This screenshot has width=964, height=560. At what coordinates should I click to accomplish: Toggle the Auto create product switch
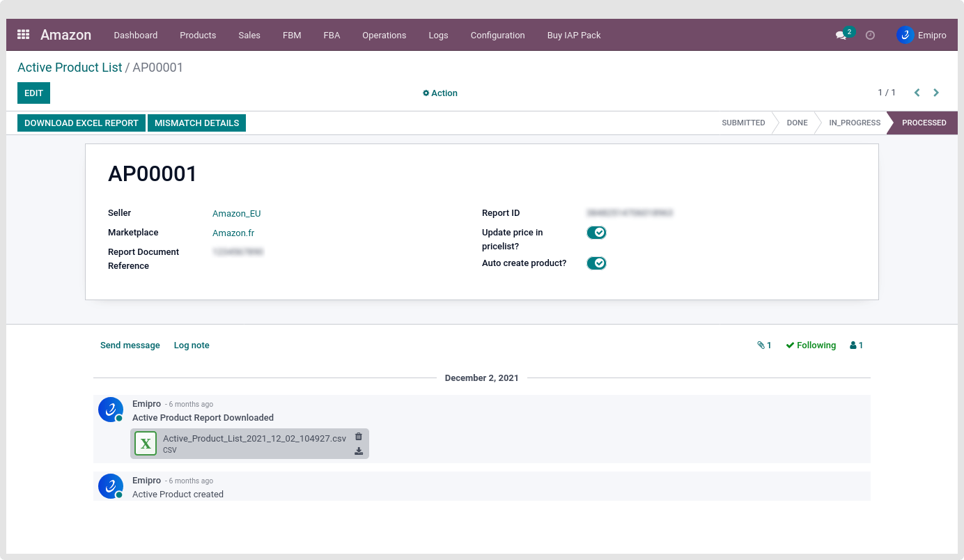(x=596, y=263)
